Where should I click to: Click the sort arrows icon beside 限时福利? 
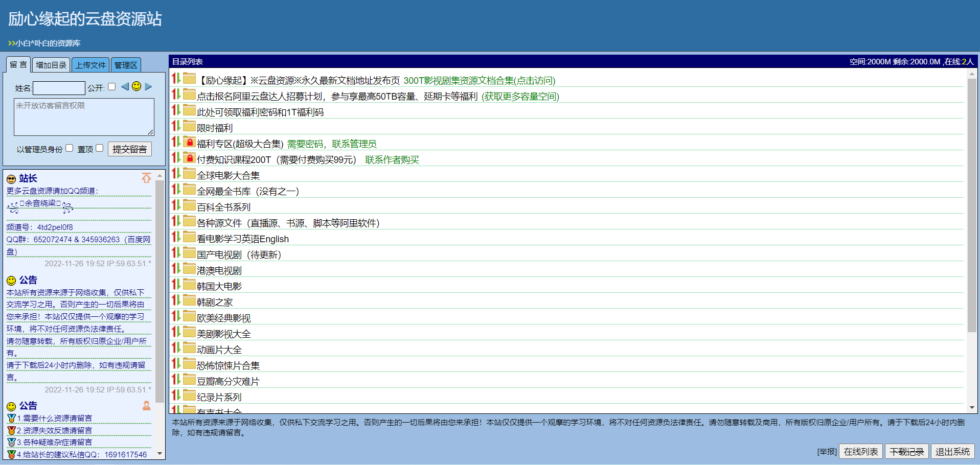[x=176, y=126]
